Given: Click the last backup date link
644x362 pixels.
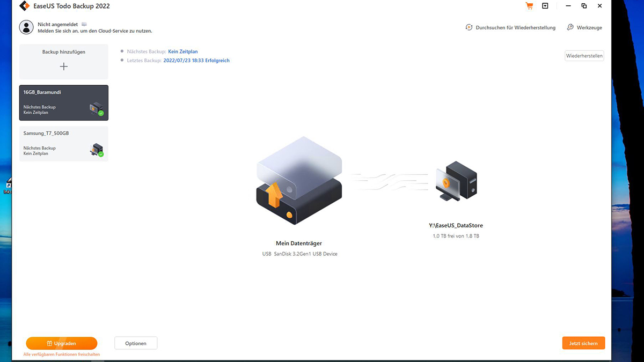Looking at the screenshot, I should click(x=196, y=61).
